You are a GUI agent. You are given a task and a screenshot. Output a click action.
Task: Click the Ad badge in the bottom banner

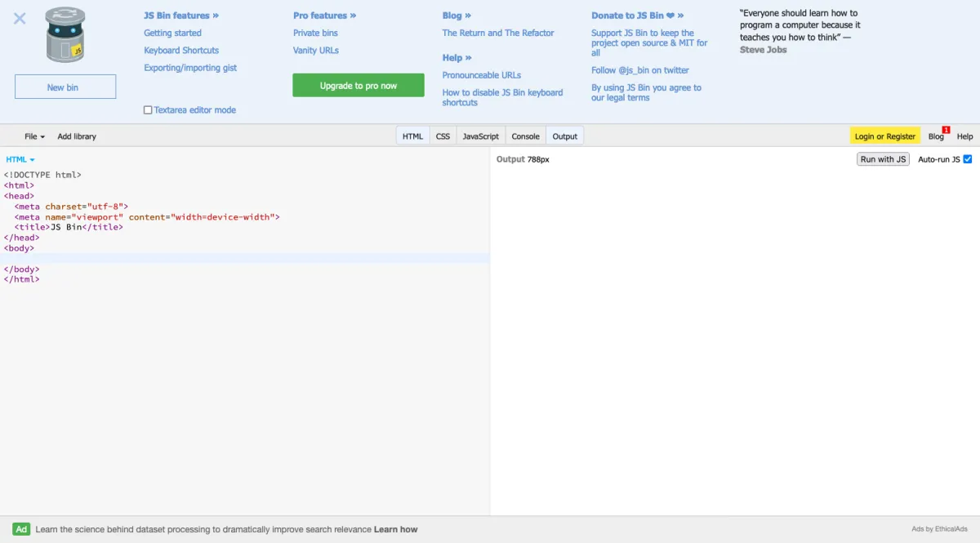tap(21, 529)
